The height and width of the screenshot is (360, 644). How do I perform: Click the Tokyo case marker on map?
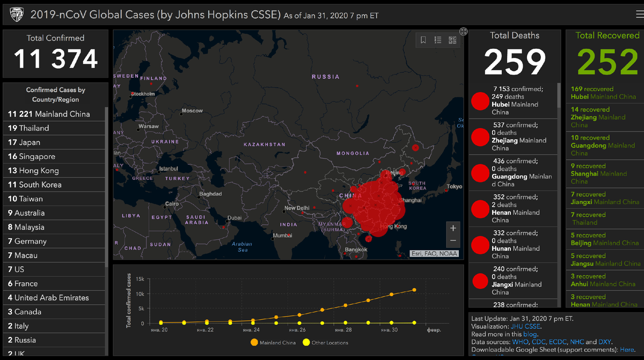click(446, 189)
